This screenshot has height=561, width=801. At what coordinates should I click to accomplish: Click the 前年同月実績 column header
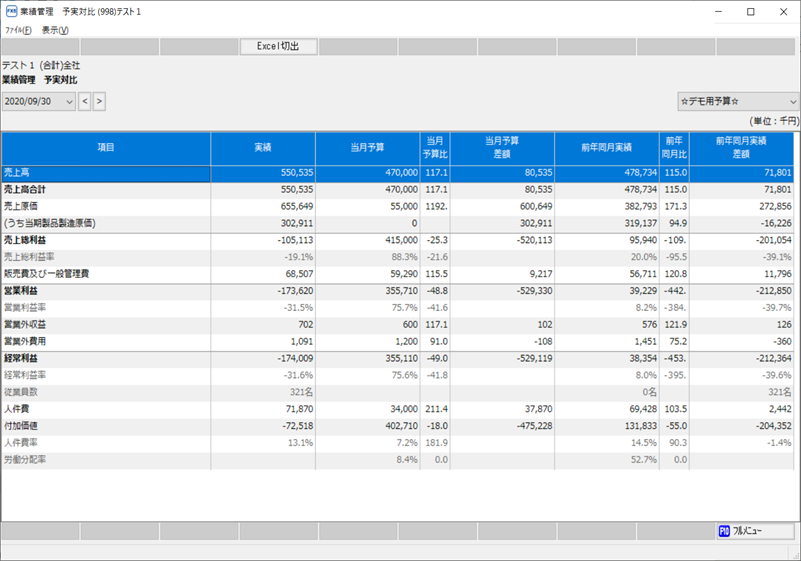[606, 148]
